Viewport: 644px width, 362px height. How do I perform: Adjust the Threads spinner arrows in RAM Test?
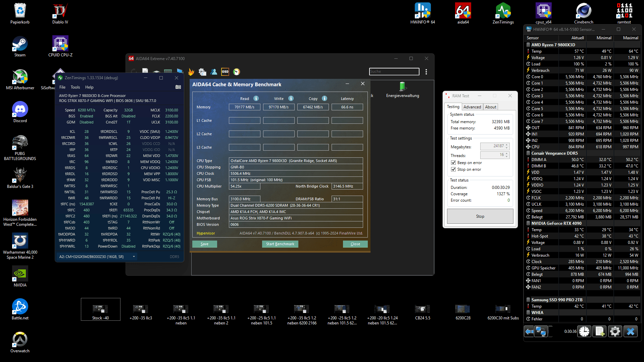tap(507, 155)
